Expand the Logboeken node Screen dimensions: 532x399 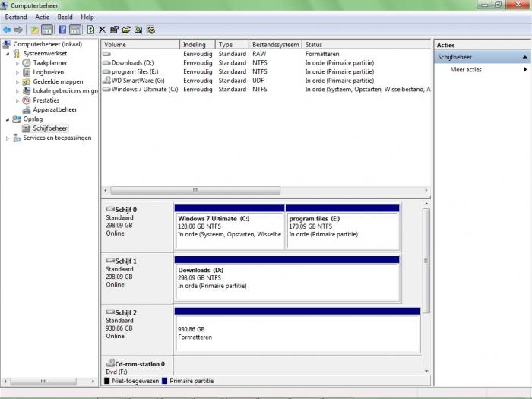point(17,72)
